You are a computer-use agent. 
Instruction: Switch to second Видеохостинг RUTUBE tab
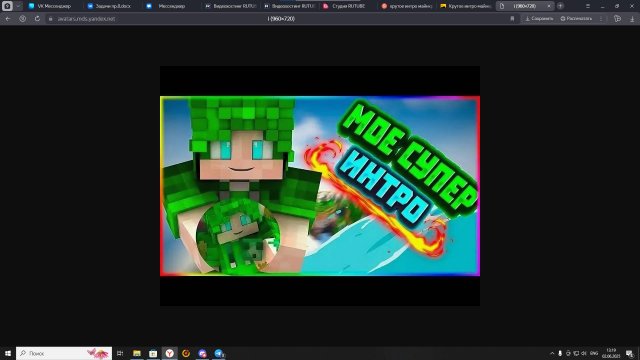tap(290, 6)
